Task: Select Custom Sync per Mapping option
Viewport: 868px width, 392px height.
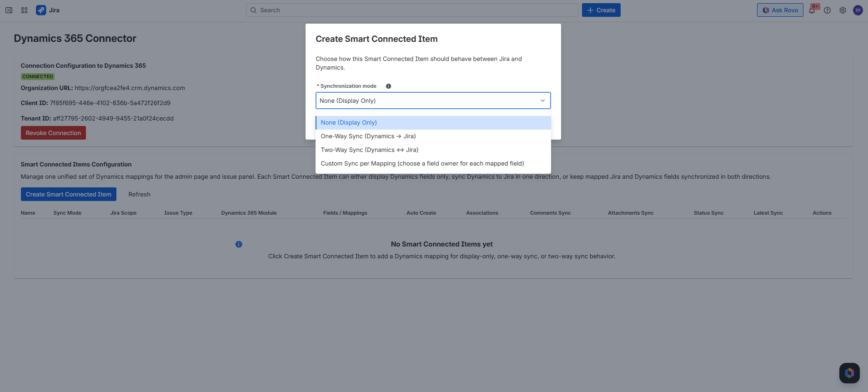Action: pos(433,163)
